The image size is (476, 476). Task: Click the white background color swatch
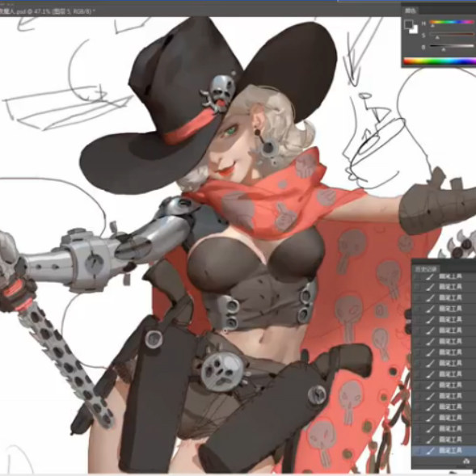click(x=414, y=29)
